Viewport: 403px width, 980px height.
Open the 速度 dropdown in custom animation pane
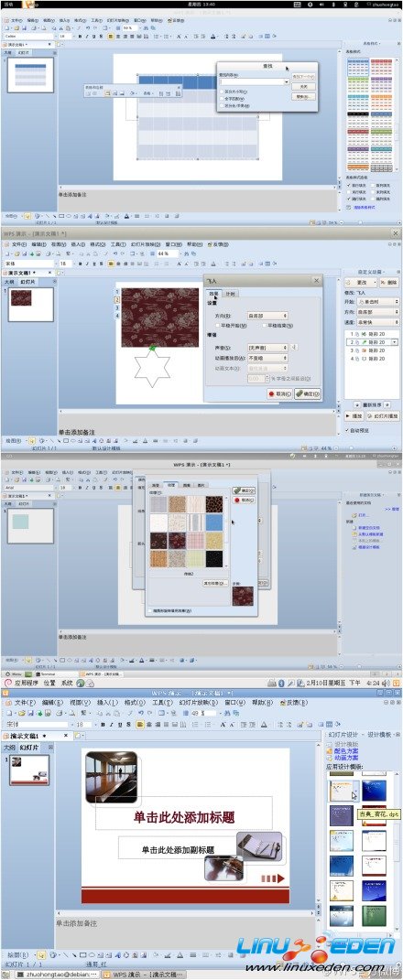377,322
